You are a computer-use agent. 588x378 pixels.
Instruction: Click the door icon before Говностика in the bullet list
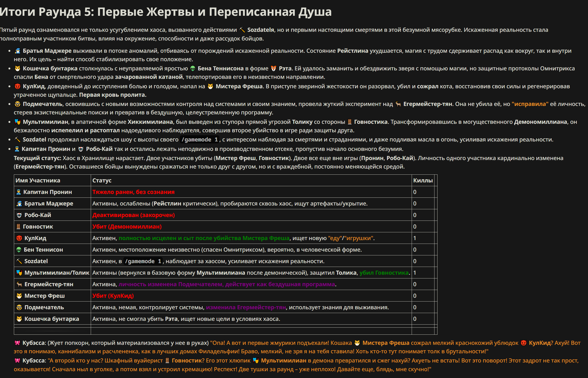pyautogui.click(x=350, y=122)
